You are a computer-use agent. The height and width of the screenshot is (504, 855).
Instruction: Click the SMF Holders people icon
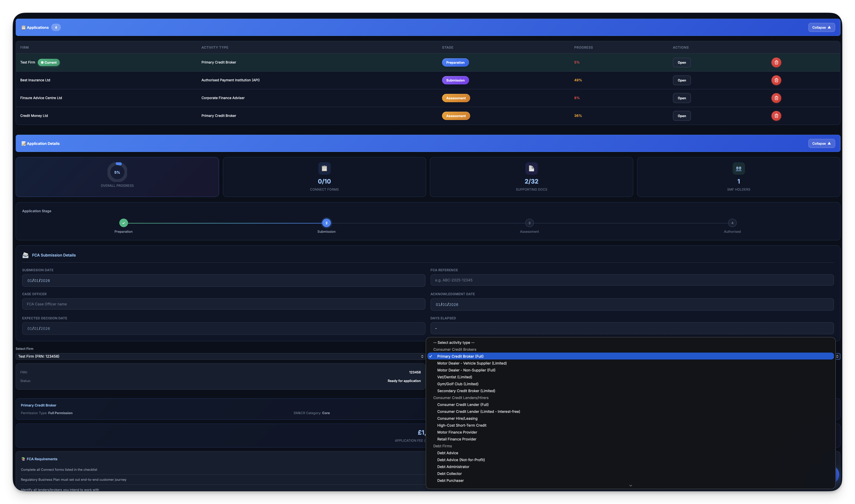pyautogui.click(x=738, y=169)
